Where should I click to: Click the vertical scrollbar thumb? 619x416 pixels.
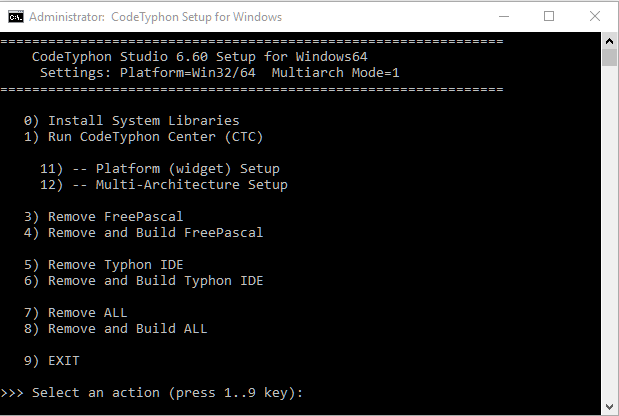[609, 58]
